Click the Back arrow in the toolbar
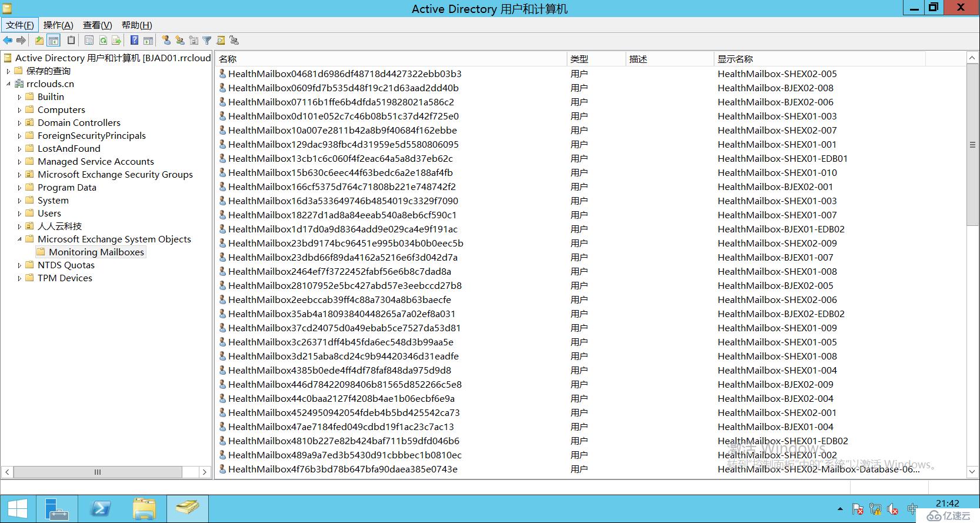980x523 pixels. coord(8,41)
